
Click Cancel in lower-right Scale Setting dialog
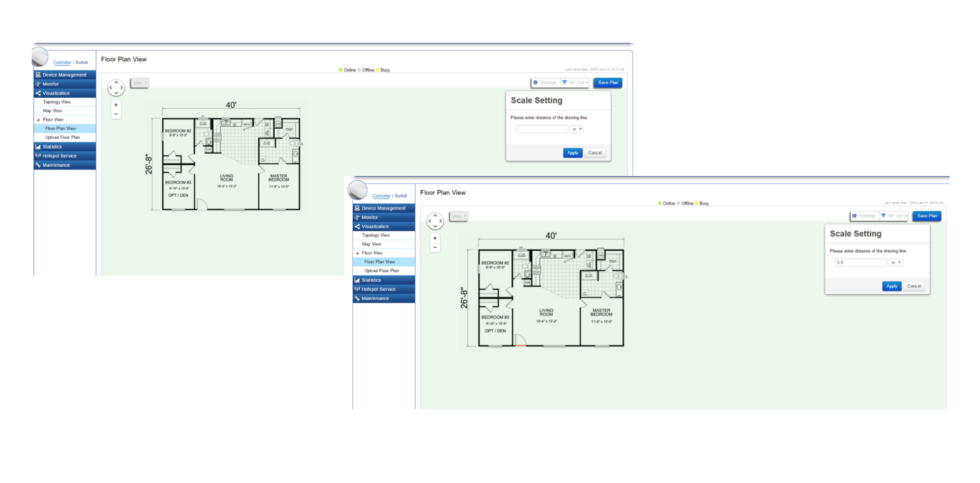coord(914,286)
